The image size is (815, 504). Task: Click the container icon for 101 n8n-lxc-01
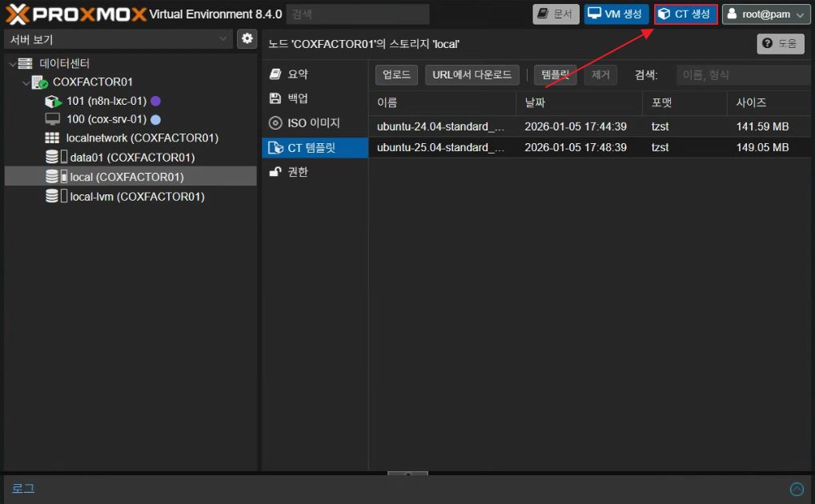coord(53,101)
